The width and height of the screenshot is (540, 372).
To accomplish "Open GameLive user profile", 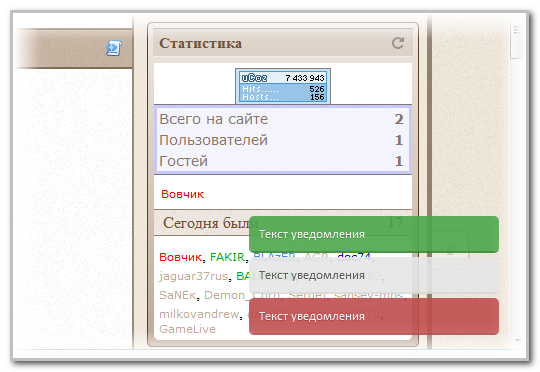I will coord(187,329).
